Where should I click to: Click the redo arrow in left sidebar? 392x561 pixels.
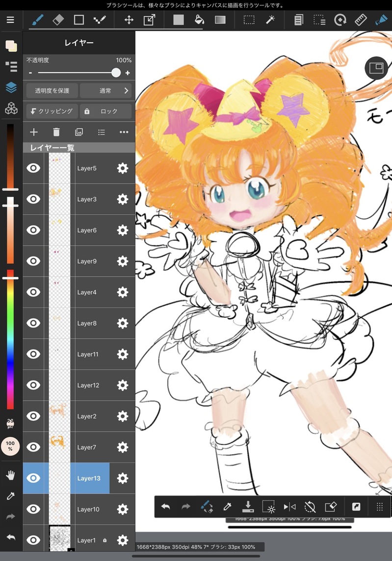coord(11,517)
